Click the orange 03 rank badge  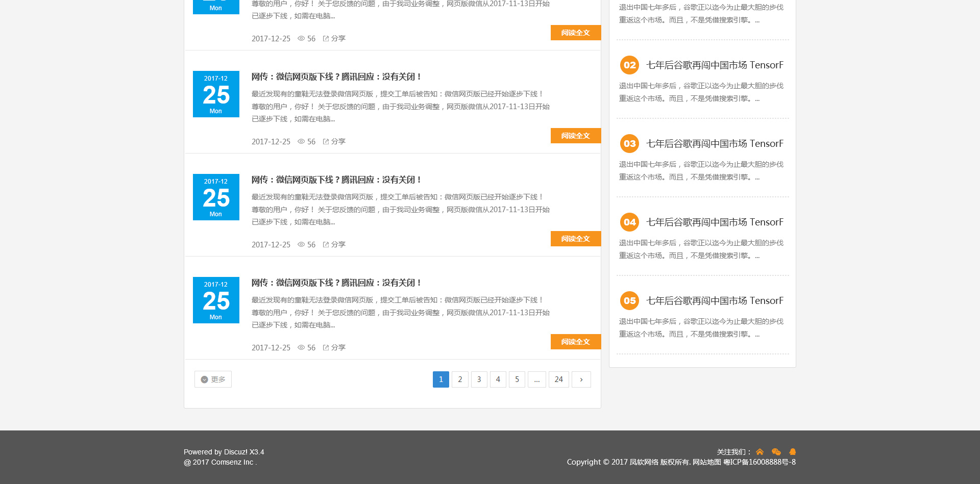click(x=629, y=144)
